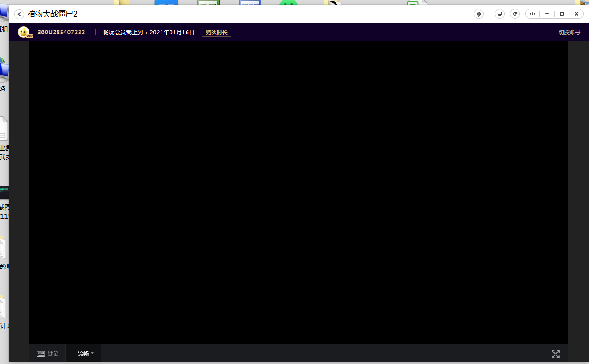This screenshot has width=589, height=364.
Task: Click the 购买时长 purchase button
Action: click(x=216, y=32)
